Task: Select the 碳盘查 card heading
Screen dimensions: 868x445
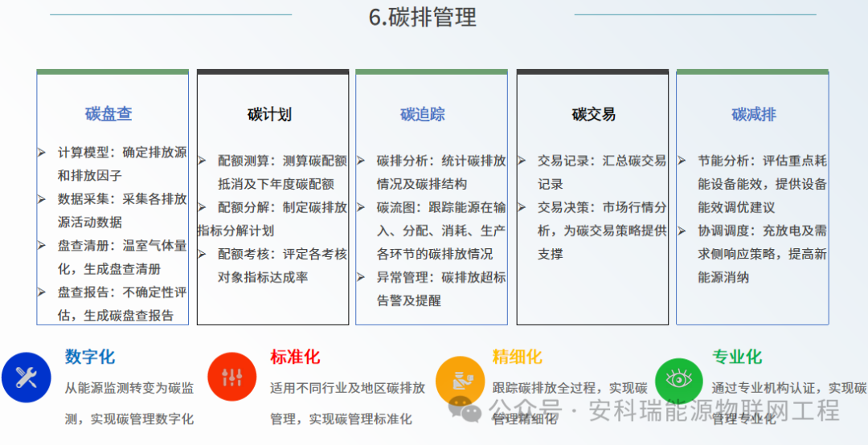Action: pos(108,115)
